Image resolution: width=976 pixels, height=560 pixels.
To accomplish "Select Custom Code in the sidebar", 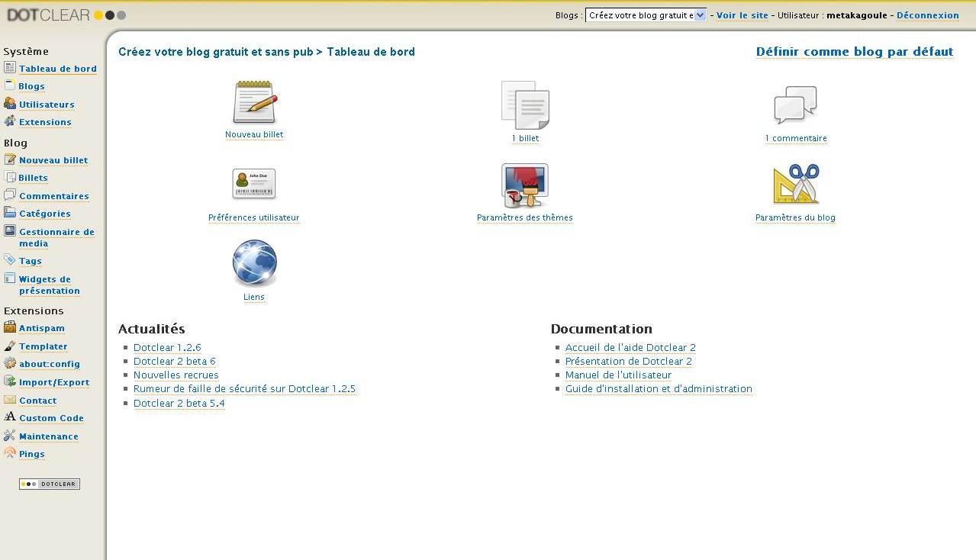I will coord(51,418).
